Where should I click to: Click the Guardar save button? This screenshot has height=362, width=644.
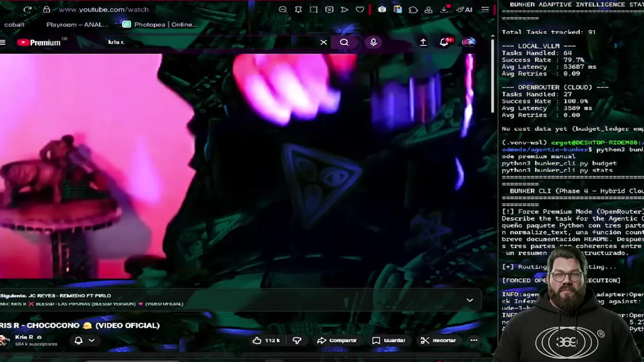tap(388, 340)
